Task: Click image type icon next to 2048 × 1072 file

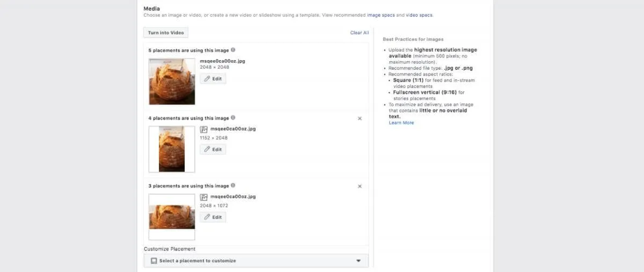Action: click(204, 197)
